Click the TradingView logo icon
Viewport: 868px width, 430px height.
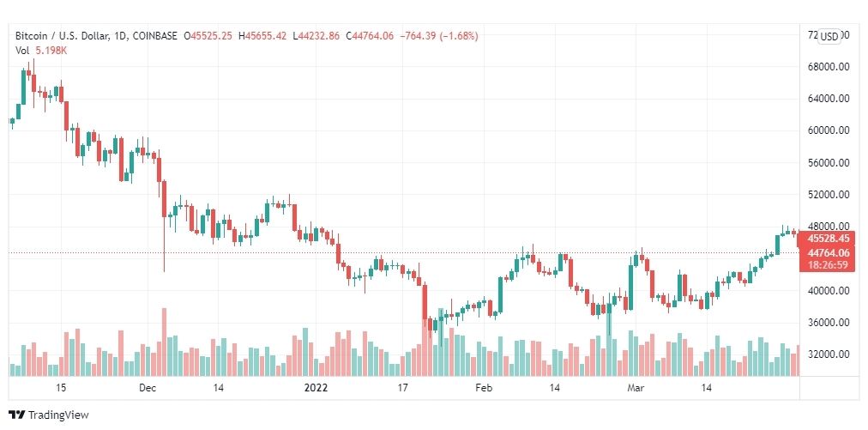(x=16, y=415)
